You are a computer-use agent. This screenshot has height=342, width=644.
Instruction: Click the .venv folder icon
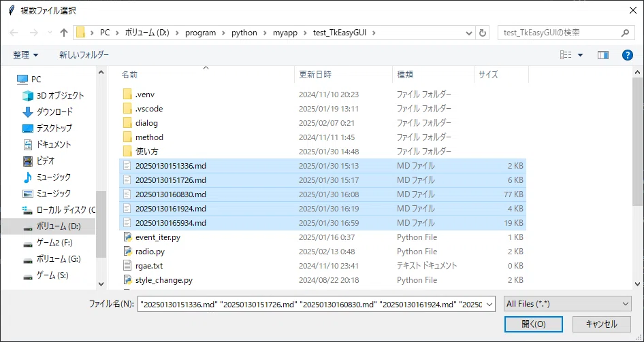click(x=127, y=95)
